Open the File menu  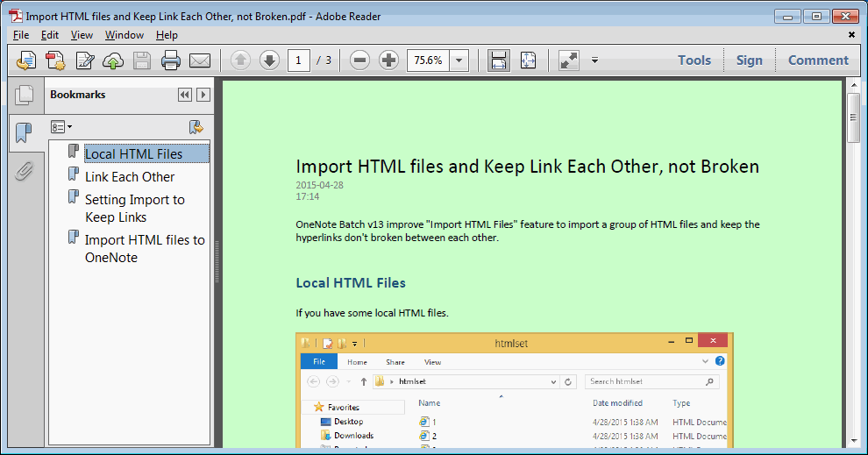pyautogui.click(x=21, y=35)
